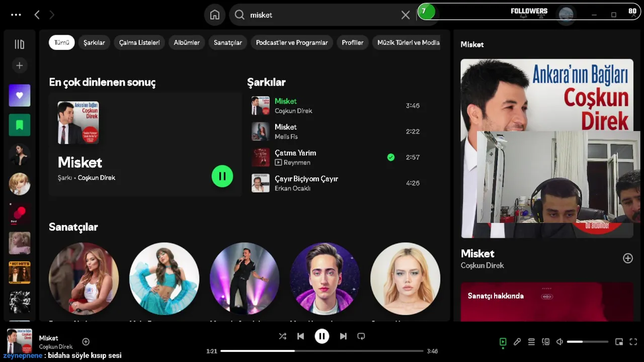Click the Misket album cover in the top result

point(78,123)
